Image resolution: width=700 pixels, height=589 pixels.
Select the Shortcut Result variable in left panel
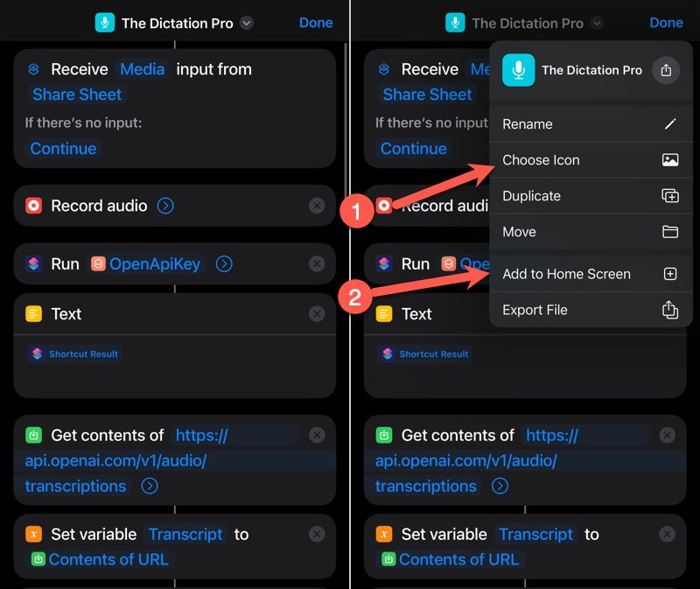pyautogui.click(x=75, y=354)
